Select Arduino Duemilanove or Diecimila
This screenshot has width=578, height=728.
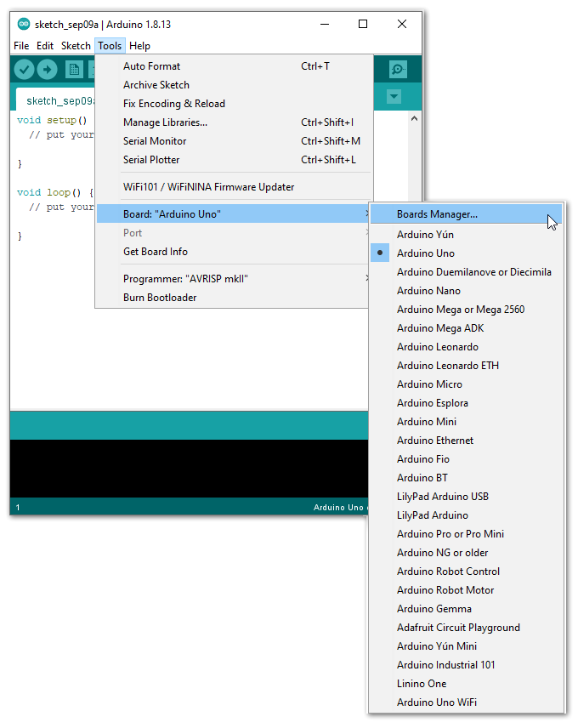[x=466, y=272]
